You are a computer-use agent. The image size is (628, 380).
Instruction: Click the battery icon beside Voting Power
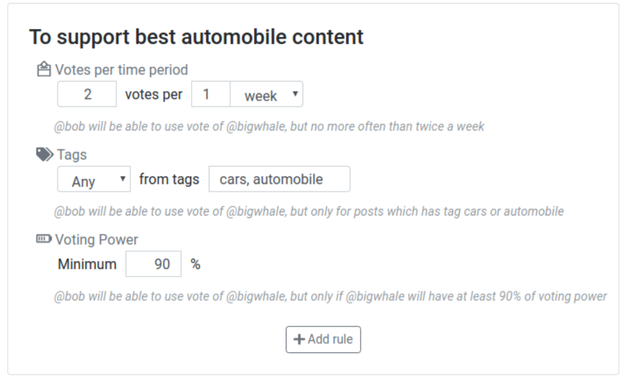(44, 239)
